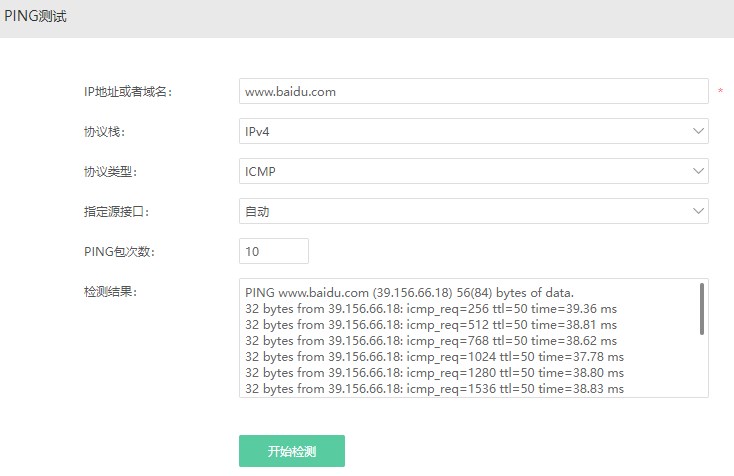This screenshot has height=476, width=734.
Task: Click the red required asterisk marker
Action: (x=720, y=91)
